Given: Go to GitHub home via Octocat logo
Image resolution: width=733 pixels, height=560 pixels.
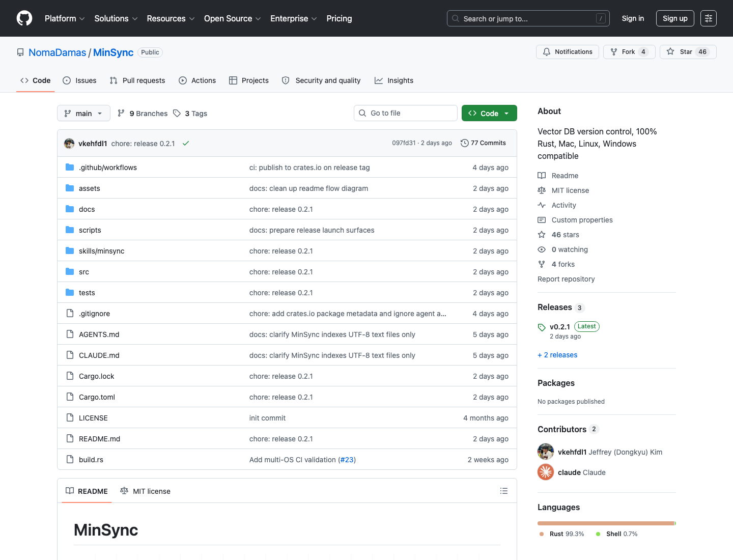Looking at the screenshot, I should coord(24,18).
